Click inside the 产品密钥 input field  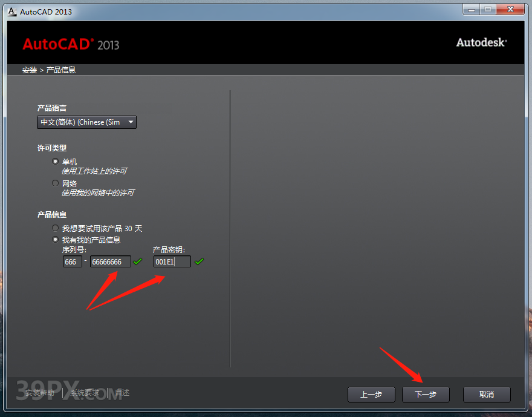click(x=172, y=261)
